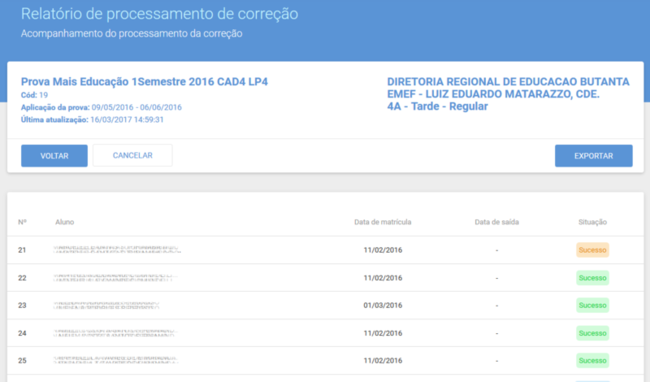Select row number 25 in the table
This screenshot has height=382, width=650.
point(22,360)
